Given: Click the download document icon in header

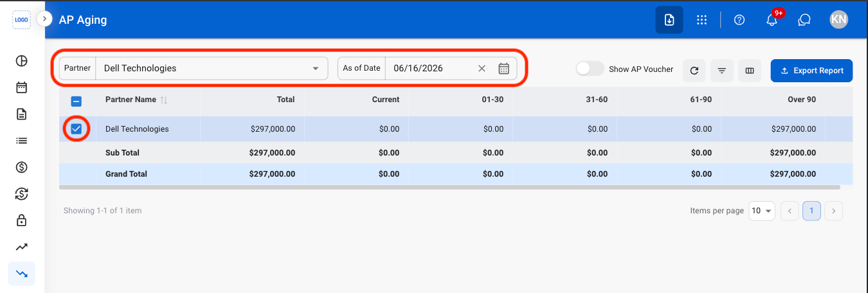Looking at the screenshot, I should (x=669, y=20).
